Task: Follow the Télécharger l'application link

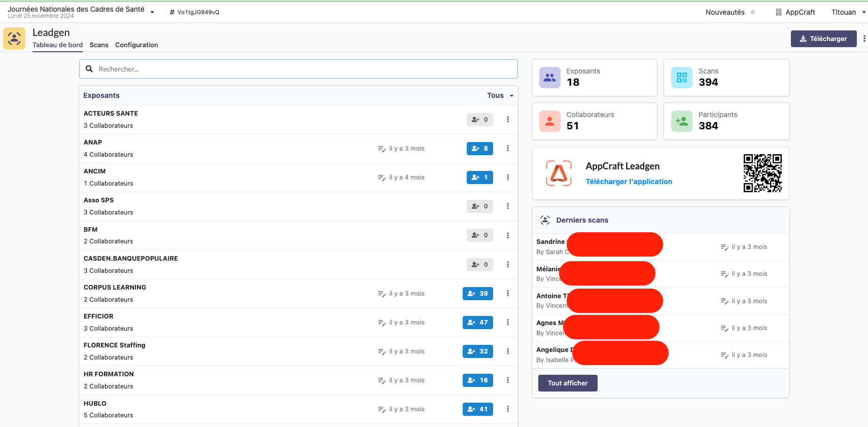Action: 629,182
